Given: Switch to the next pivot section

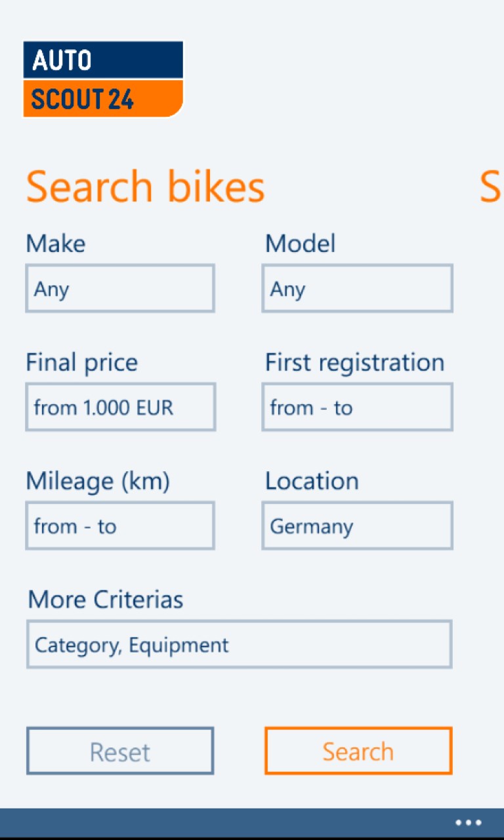Looking at the screenshot, I should (491, 187).
